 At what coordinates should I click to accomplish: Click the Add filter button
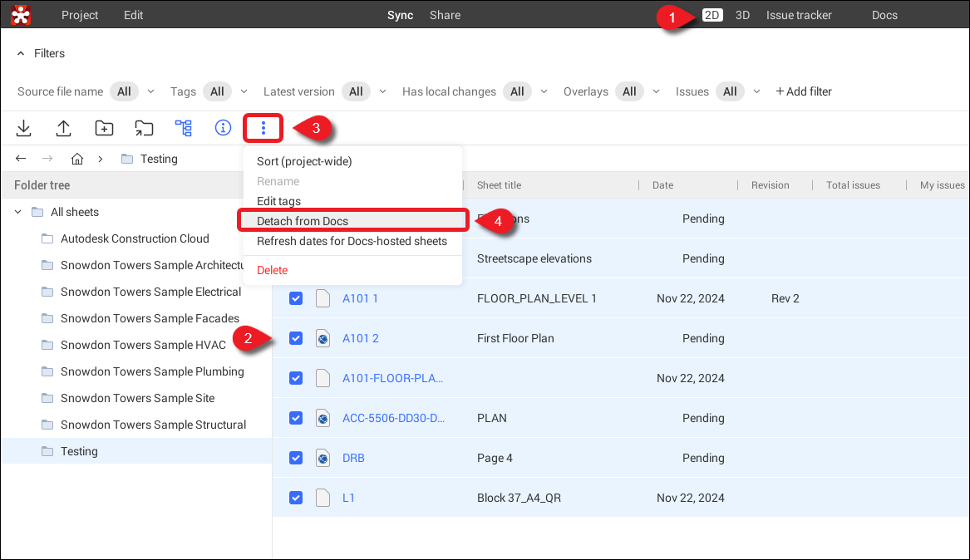803,91
